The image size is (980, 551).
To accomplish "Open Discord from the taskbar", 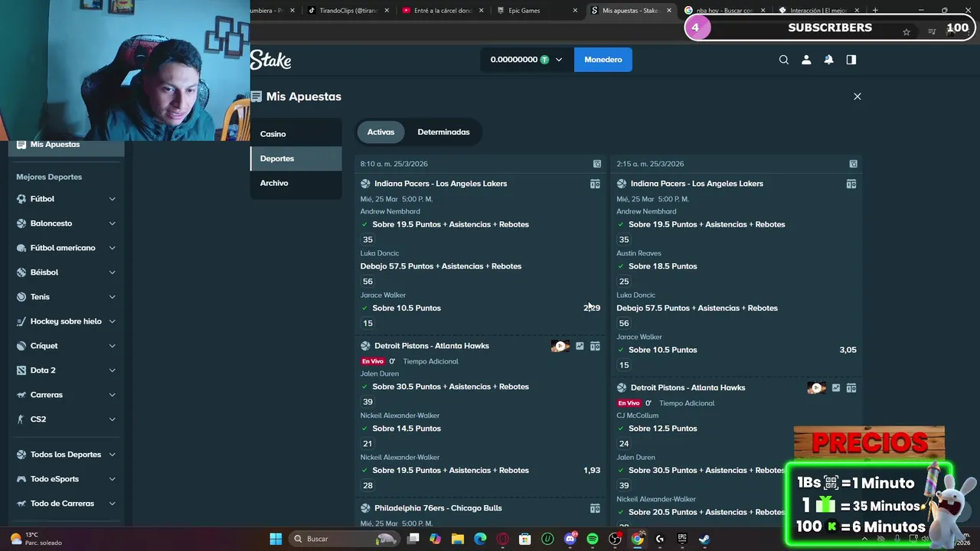I will point(570,539).
